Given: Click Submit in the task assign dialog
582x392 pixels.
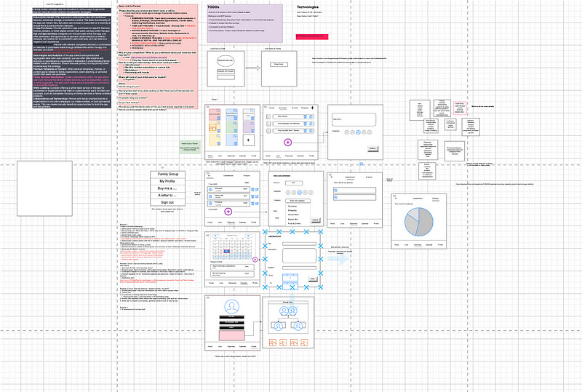Looking at the screenshot, I should point(373,148).
